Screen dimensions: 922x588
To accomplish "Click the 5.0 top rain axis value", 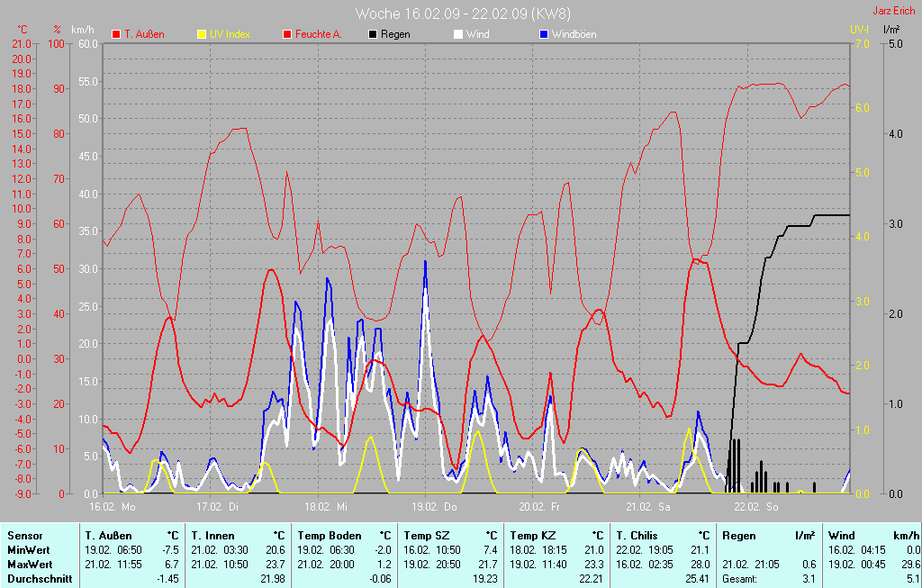I will (896, 44).
